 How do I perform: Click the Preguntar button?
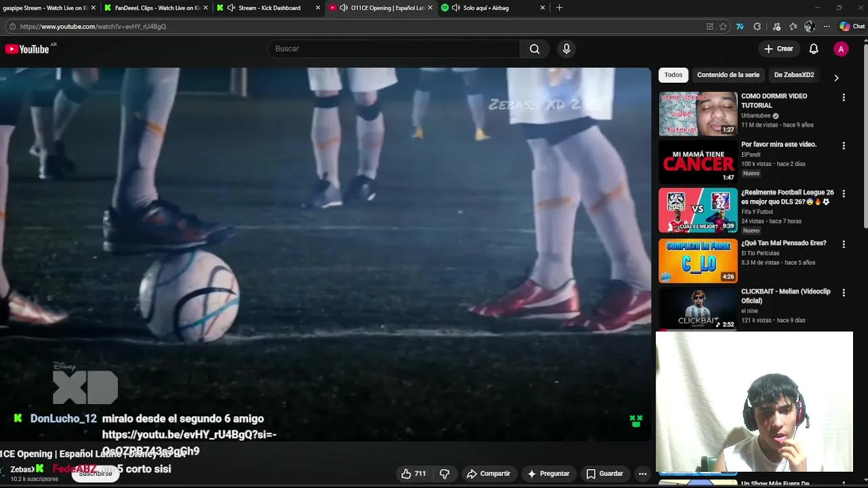click(x=548, y=474)
